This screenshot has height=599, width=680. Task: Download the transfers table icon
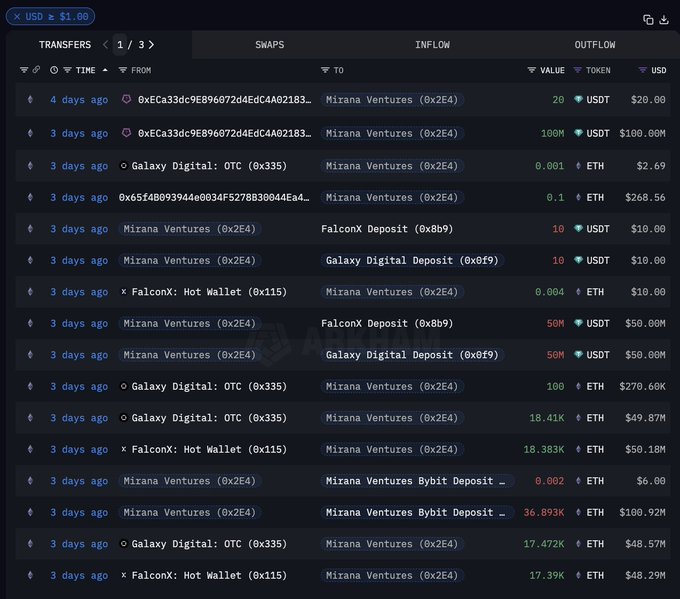tap(664, 20)
